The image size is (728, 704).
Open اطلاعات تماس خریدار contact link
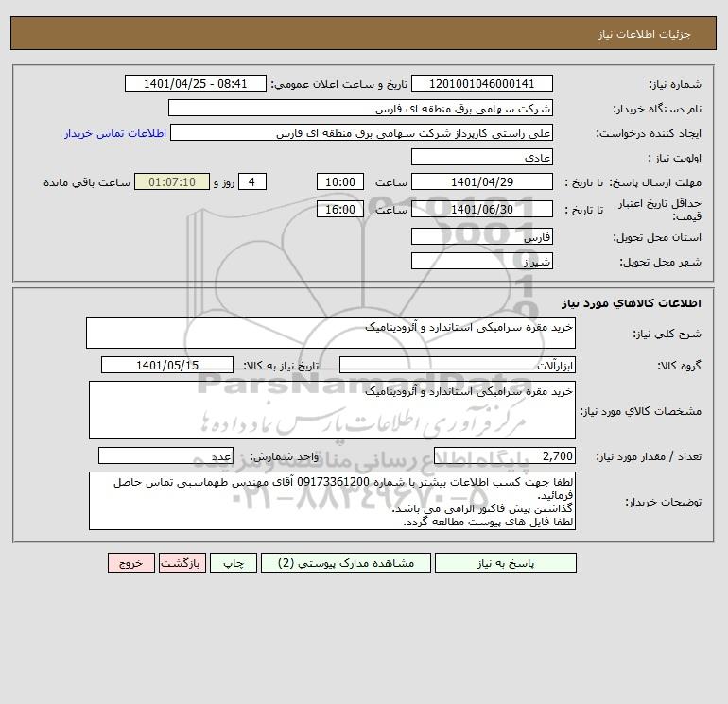click(115, 133)
